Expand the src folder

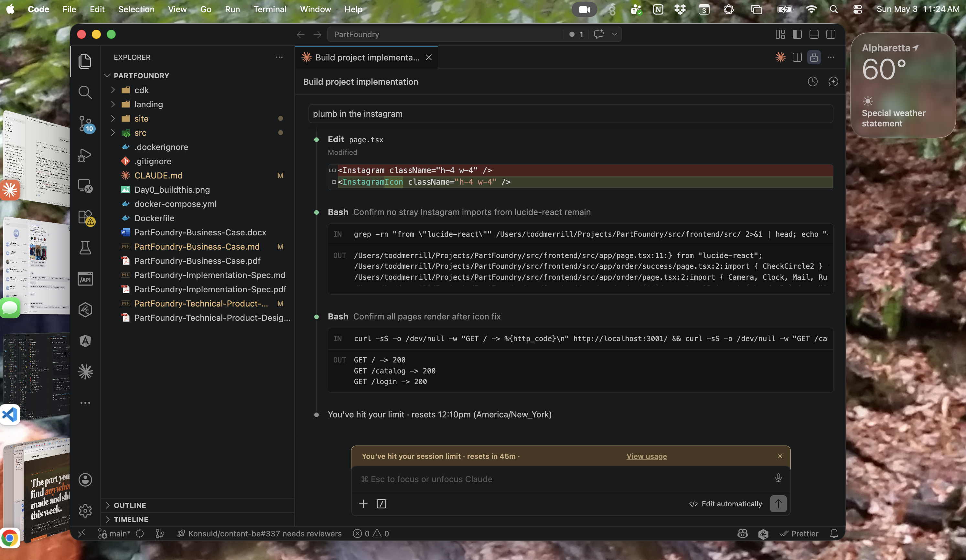(x=113, y=133)
